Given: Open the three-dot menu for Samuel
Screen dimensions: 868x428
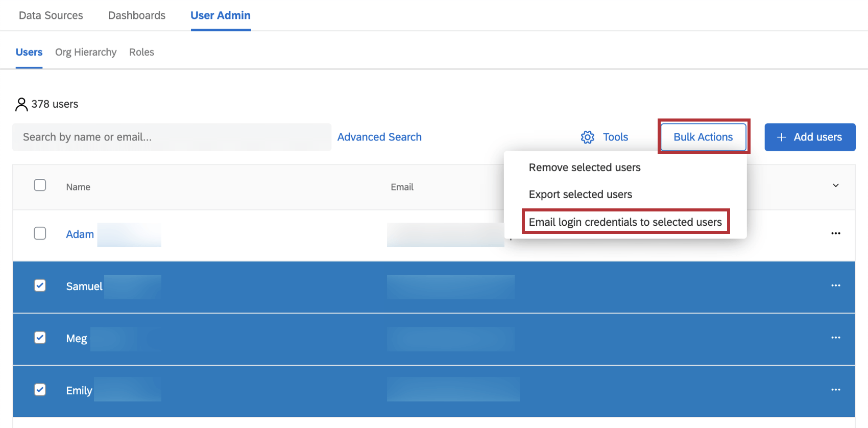Looking at the screenshot, I should 836,286.
